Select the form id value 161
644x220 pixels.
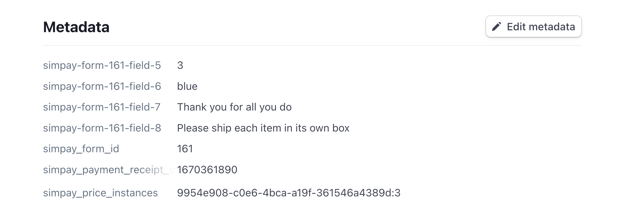click(186, 149)
